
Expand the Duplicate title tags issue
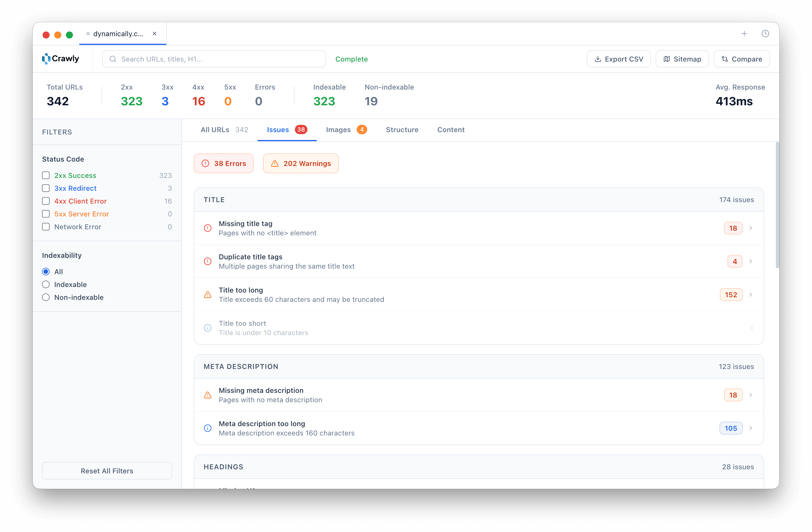point(751,261)
